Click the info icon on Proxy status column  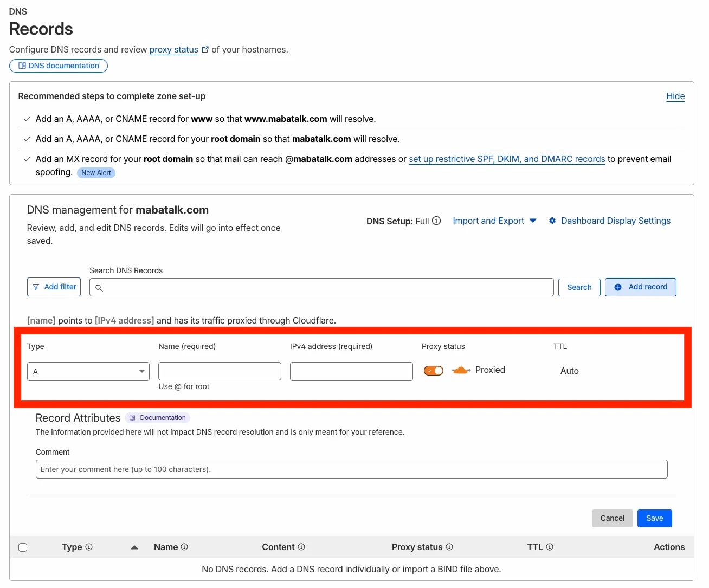point(449,547)
